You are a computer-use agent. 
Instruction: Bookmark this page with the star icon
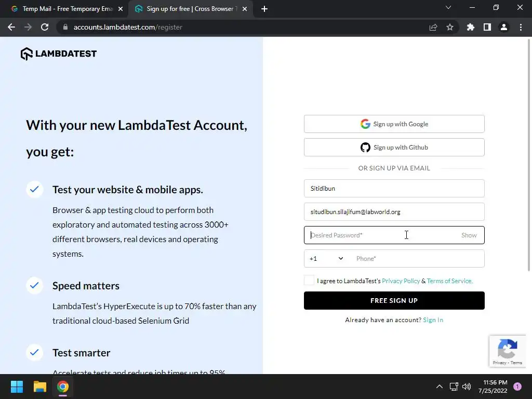tap(450, 27)
